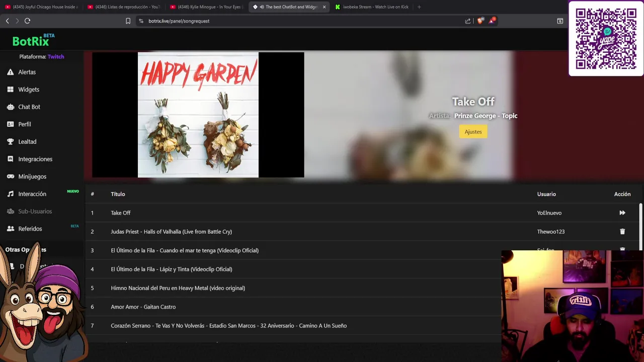Switch to Listas de reproducción tab
Image resolution: width=644 pixels, height=362 pixels.
(124, 7)
